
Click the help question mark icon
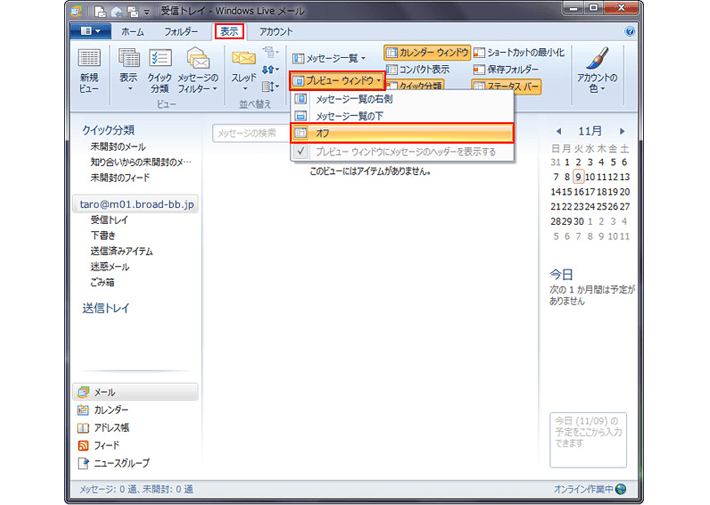(x=629, y=31)
